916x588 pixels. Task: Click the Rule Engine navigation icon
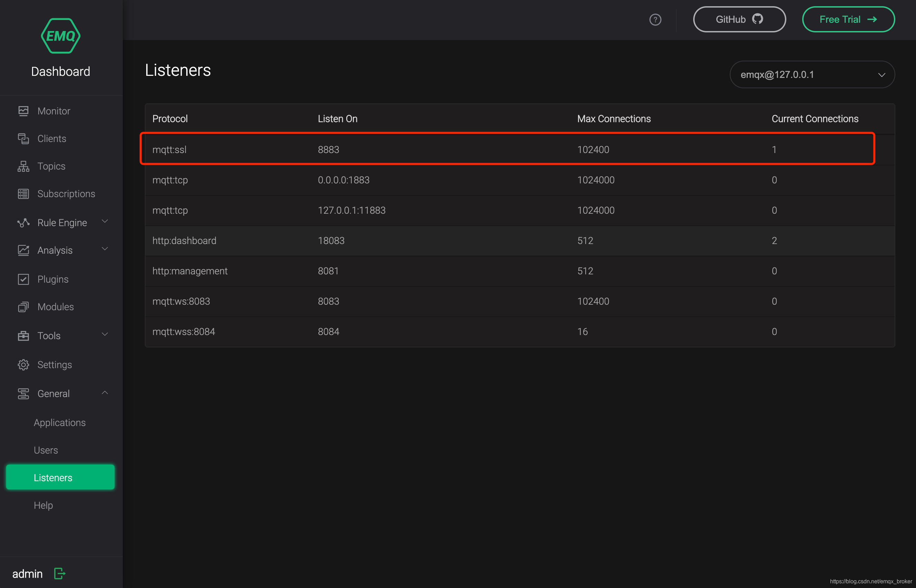[23, 222]
